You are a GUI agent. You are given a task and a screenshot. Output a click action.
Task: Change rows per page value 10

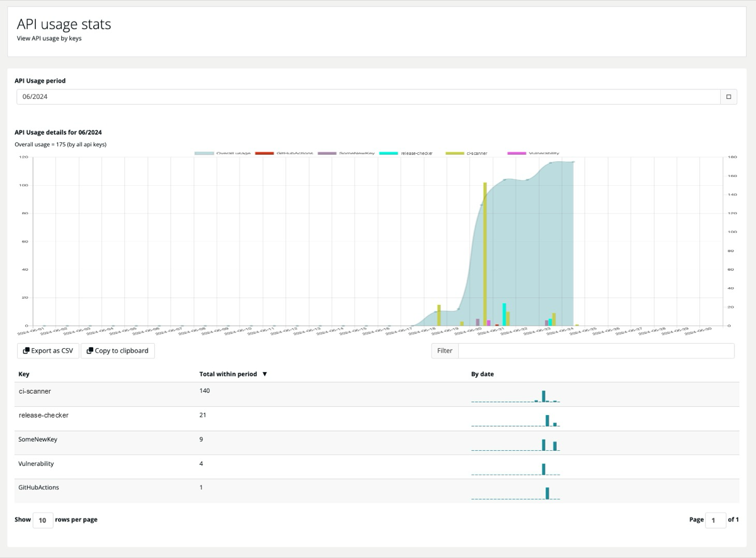pyautogui.click(x=43, y=520)
